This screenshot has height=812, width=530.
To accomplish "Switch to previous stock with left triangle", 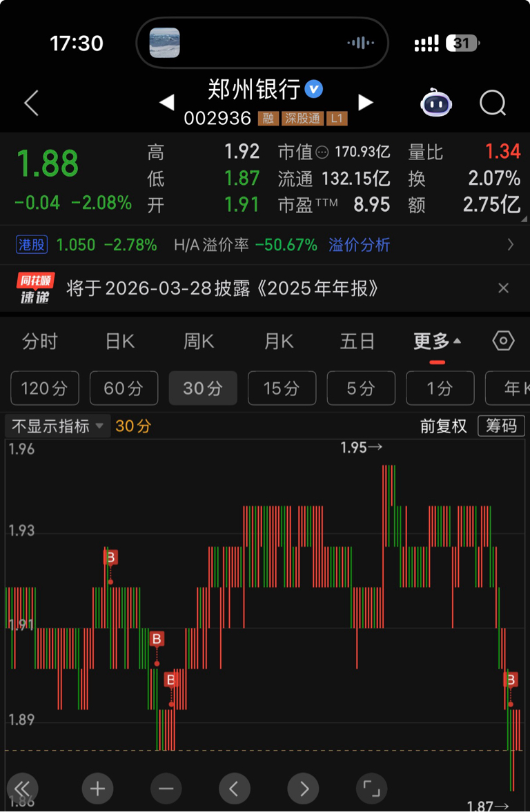I will (x=167, y=102).
